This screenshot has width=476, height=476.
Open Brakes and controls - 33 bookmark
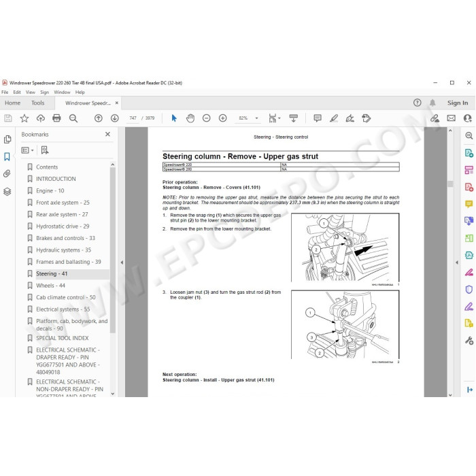65,238
